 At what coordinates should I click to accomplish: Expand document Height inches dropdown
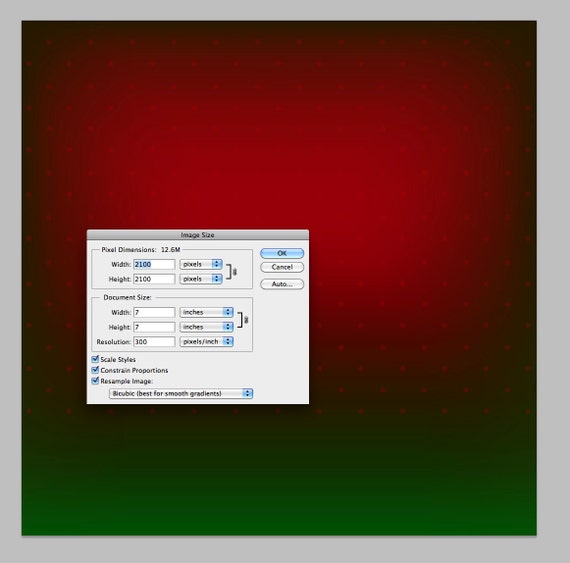tap(206, 327)
